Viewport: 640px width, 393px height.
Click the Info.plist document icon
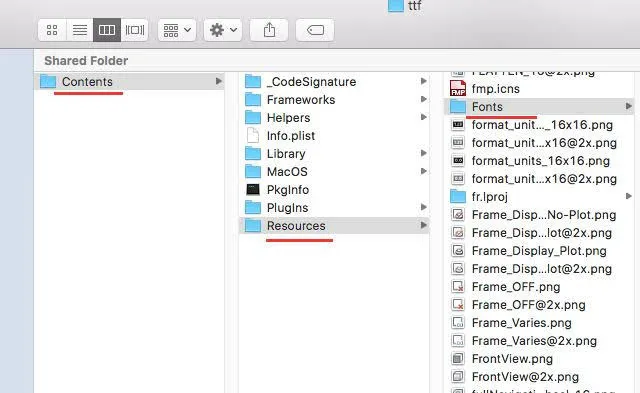click(x=253, y=135)
